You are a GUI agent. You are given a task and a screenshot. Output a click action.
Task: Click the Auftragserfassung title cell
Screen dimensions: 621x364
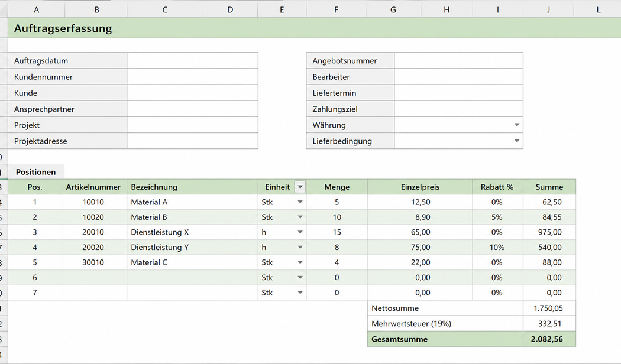315,28
